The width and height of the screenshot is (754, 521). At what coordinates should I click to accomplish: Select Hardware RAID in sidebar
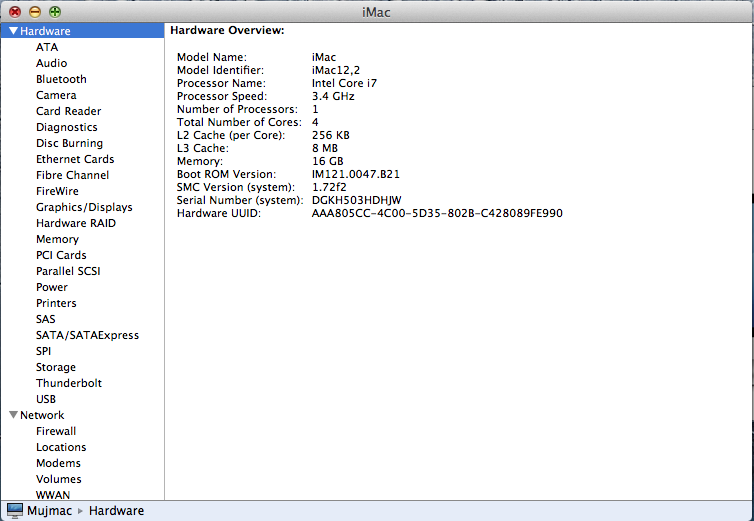coord(76,223)
